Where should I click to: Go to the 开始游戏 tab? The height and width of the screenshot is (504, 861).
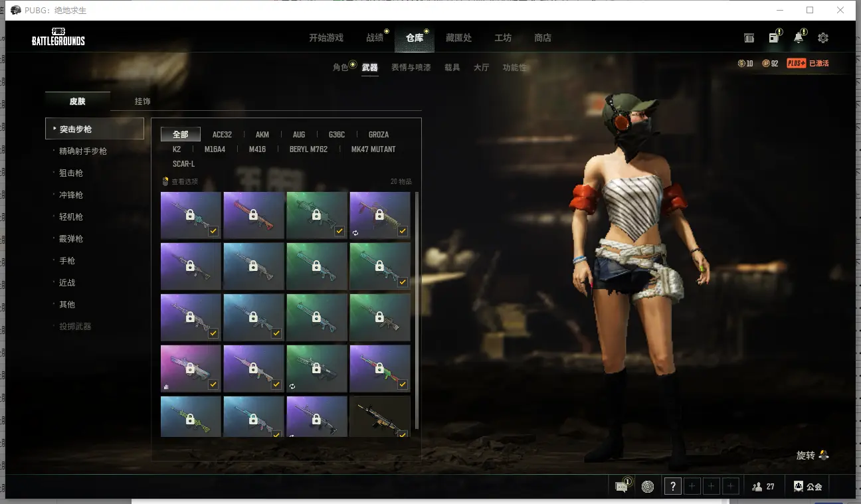tap(326, 38)
